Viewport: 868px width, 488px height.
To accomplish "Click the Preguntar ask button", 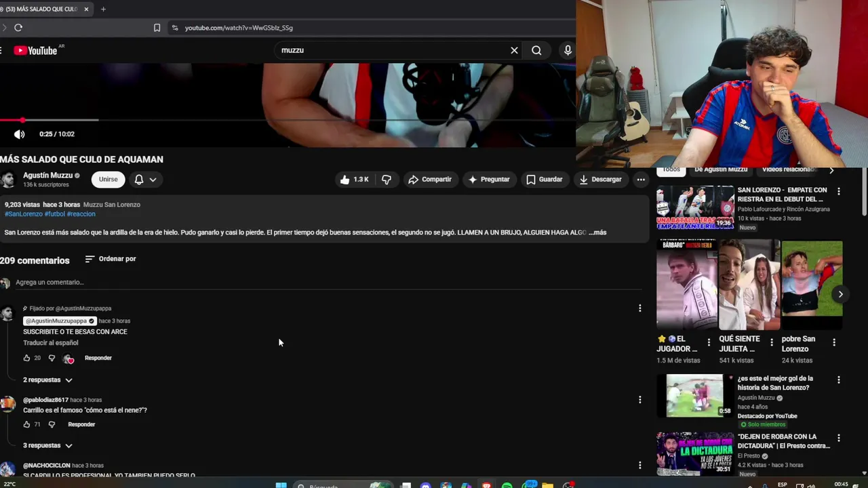I will click(x=489, y=180).
